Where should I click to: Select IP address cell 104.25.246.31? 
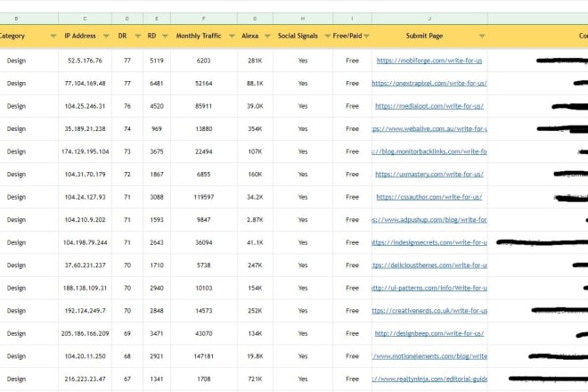click(85, 106)
